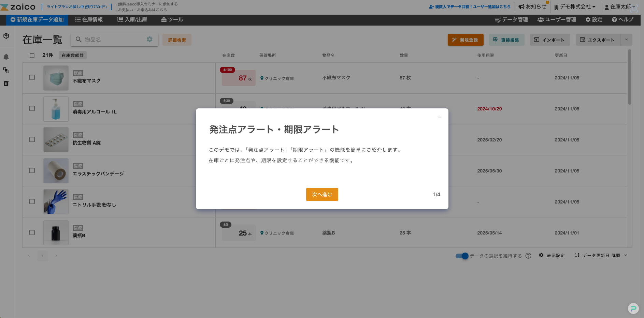The width and height of the screenshot is (644, 318).
Task: Open the 在庫情報 menu
Action: tap(89, 20)
